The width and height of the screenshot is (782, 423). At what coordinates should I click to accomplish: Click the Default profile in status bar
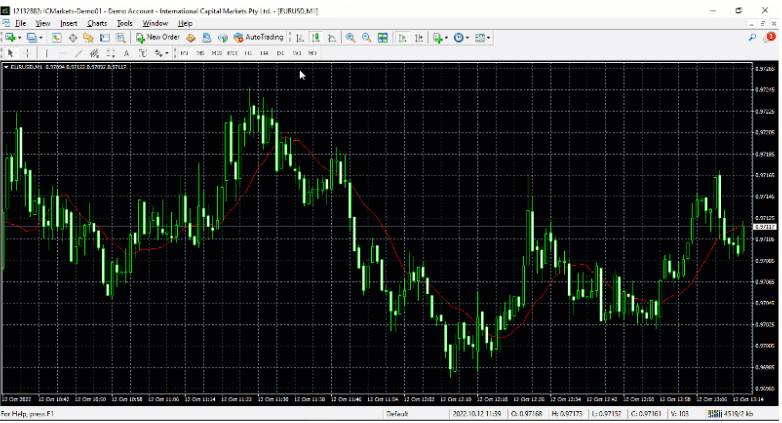398,413
